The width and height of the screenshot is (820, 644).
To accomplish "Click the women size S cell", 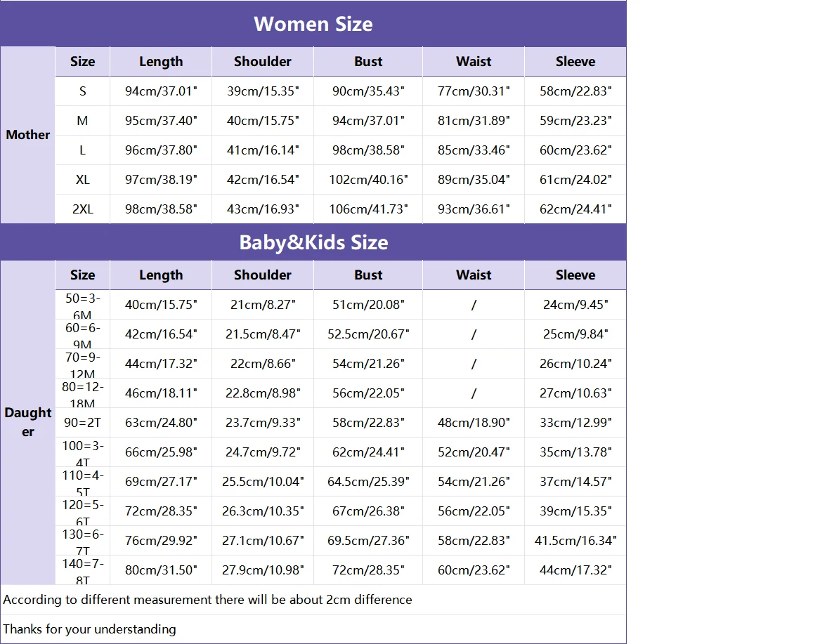I will tap(83, 91).
